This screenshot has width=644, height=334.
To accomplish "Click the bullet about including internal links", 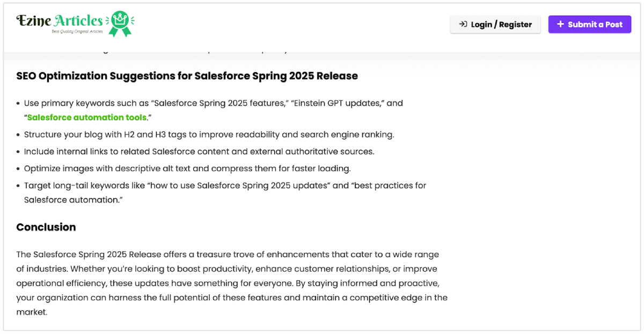I will click(199, 151).
